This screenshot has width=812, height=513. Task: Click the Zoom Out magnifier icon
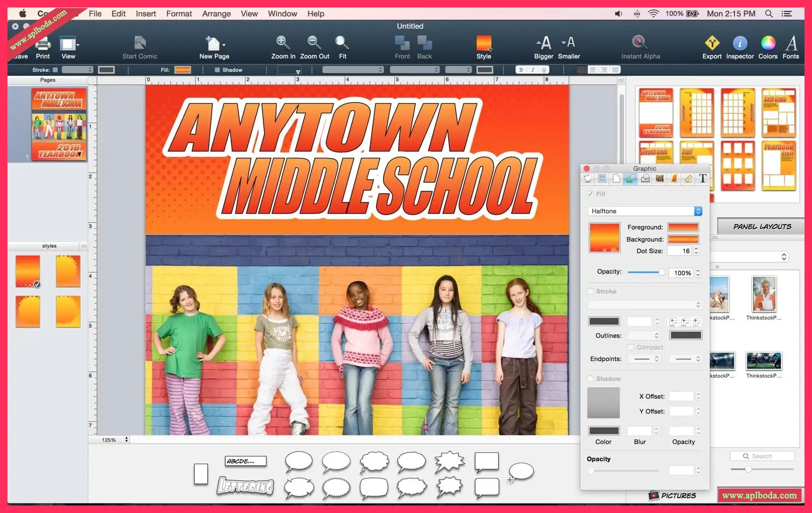(x=314, y=43)
